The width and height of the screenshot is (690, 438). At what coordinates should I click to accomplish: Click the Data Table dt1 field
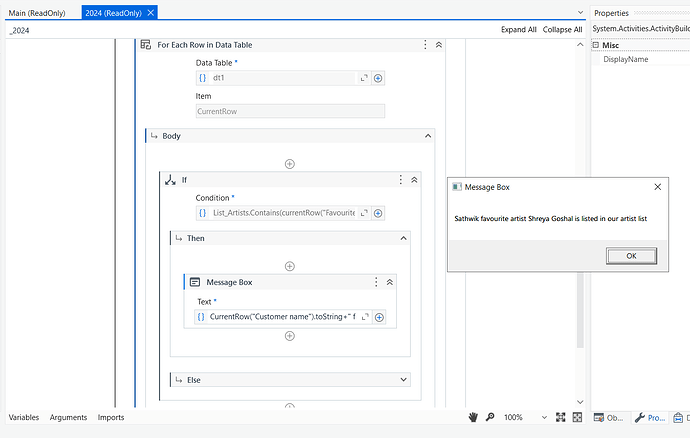tap(283, 78)
